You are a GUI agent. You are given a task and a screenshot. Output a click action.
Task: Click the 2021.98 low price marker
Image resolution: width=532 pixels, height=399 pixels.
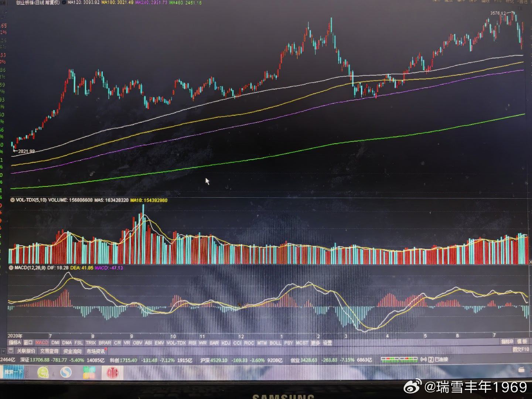26,151
